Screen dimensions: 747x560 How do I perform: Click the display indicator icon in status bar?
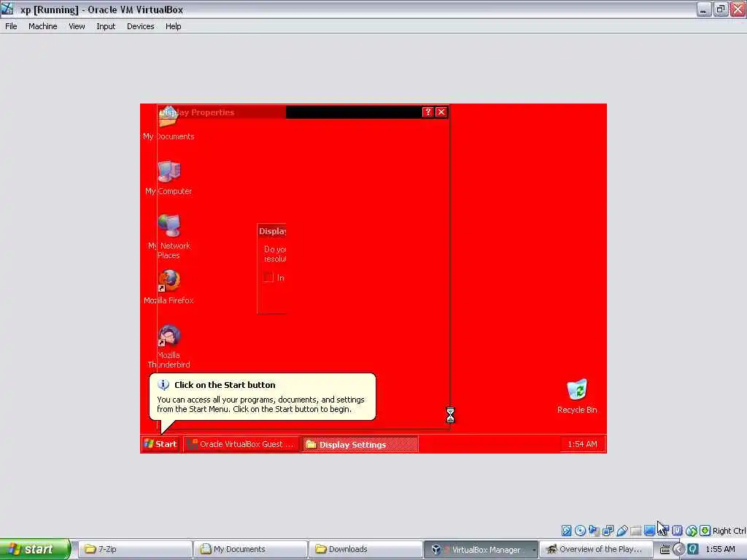coord(649,531)
